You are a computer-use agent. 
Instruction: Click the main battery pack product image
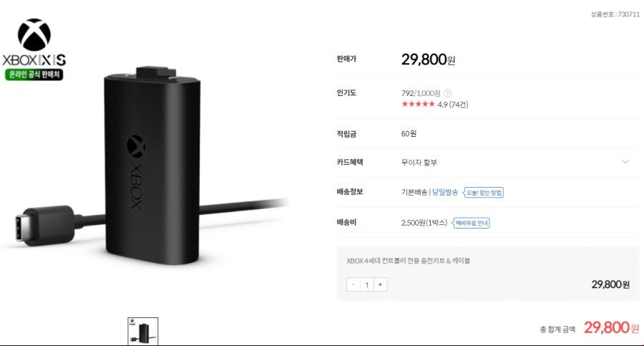click(152, 165)
